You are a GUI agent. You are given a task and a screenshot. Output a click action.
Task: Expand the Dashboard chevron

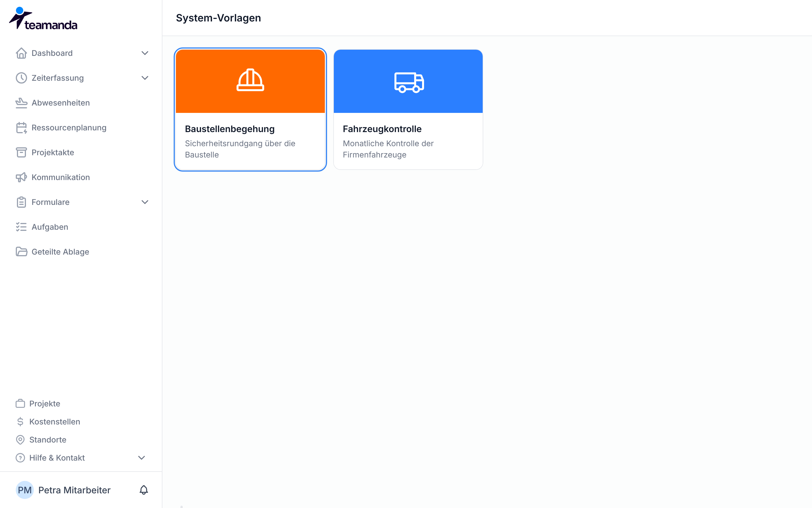click(145, 53)
